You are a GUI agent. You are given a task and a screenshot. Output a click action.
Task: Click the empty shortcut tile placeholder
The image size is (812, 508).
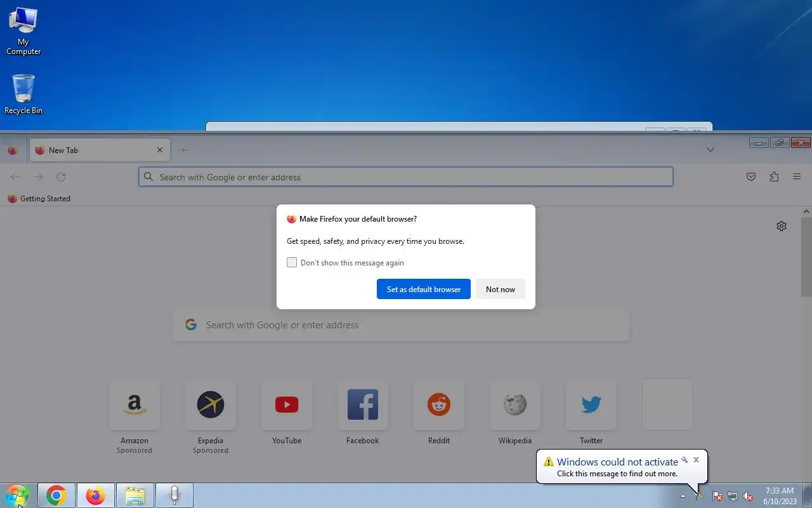tap(667, 405)
